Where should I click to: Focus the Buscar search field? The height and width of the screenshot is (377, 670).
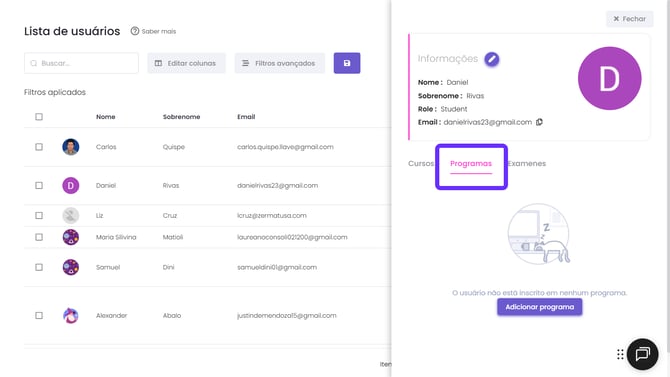click(81, 63)
